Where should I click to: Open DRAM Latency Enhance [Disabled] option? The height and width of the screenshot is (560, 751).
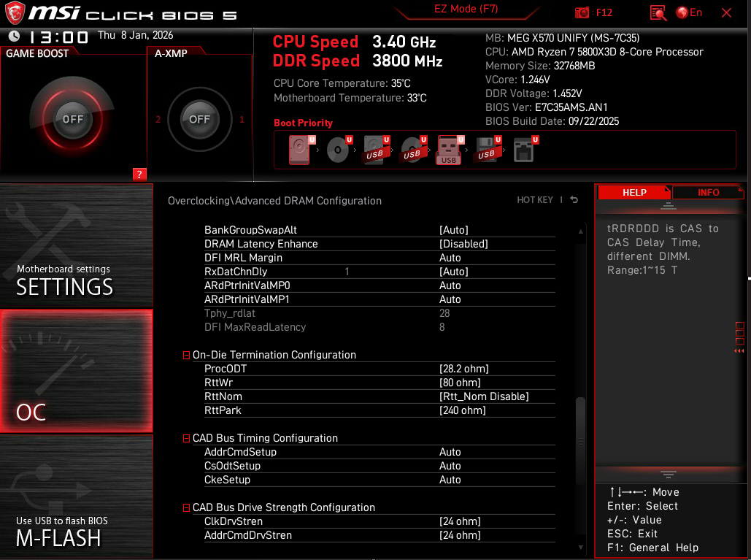pos(463,244)
